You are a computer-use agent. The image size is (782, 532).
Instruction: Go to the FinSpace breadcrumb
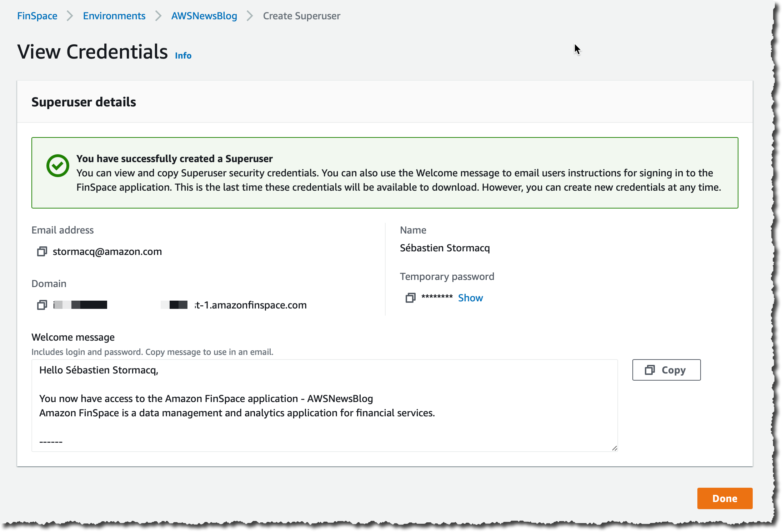(37, 16)
